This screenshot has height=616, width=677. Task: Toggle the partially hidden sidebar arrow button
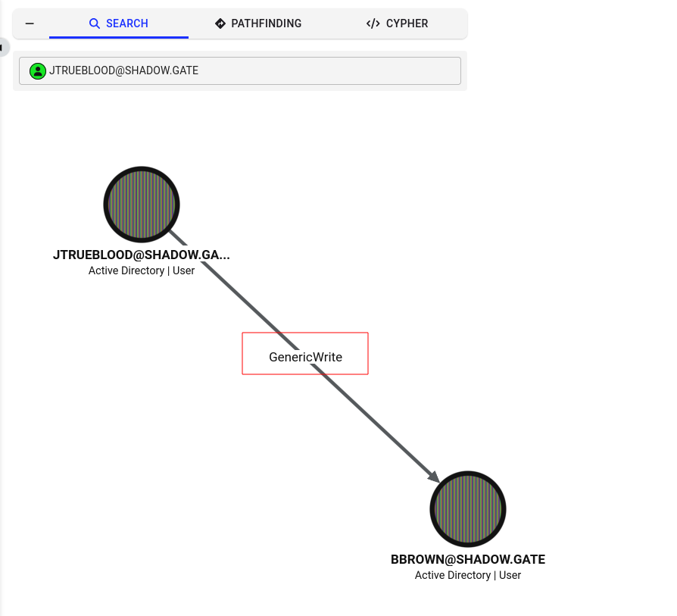pyautogui.click(x=4, y=47)
